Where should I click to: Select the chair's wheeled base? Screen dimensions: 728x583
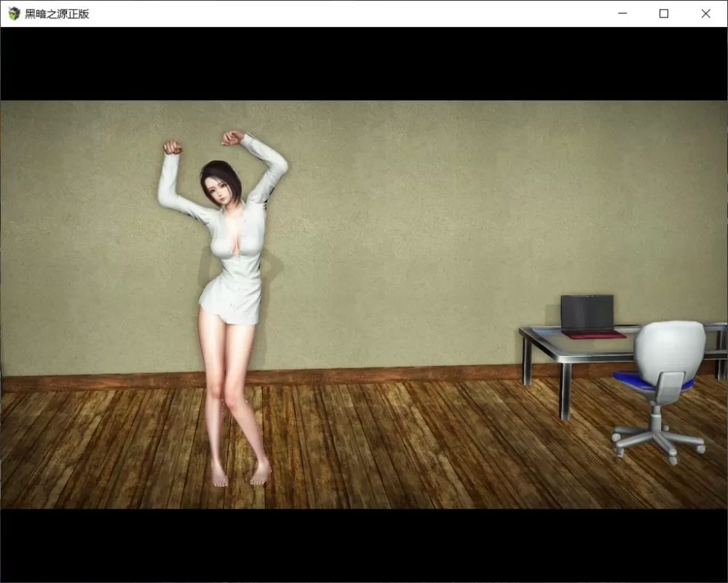click(657, 435)
